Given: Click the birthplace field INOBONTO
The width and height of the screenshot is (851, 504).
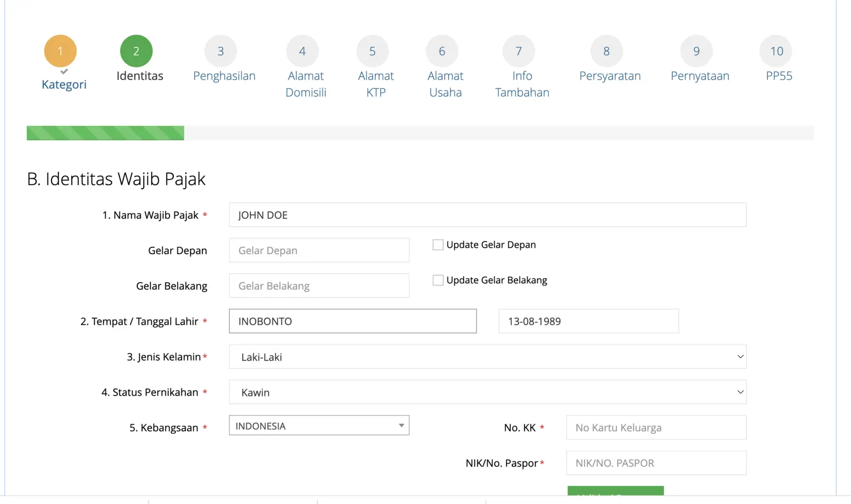Looking at the screenshot, I should point(353,321).
